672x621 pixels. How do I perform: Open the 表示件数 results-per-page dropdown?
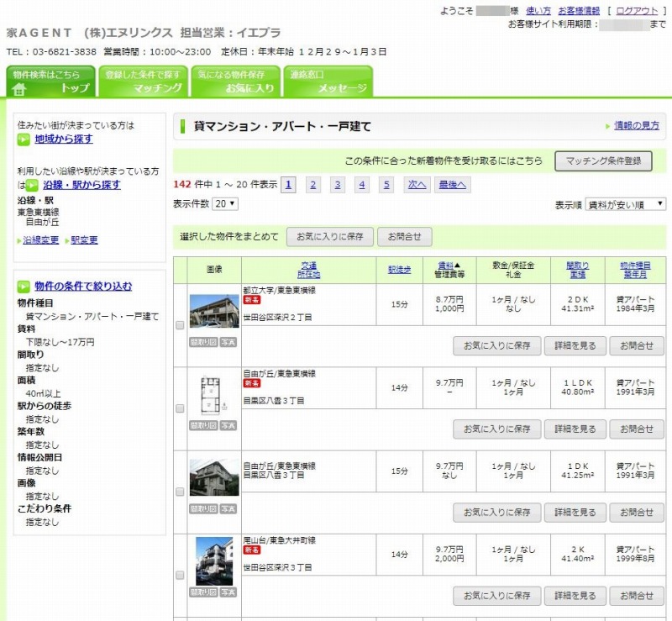tap(223, 204)
